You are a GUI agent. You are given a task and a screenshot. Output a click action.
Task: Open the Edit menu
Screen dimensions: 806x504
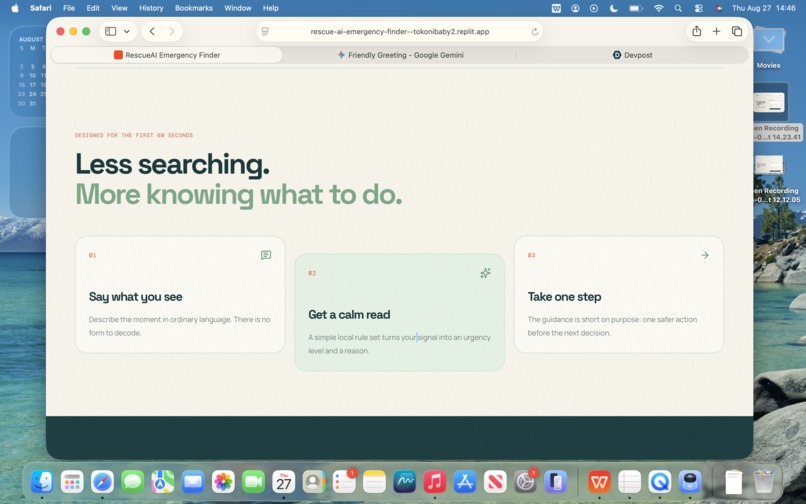pos(93,8)
